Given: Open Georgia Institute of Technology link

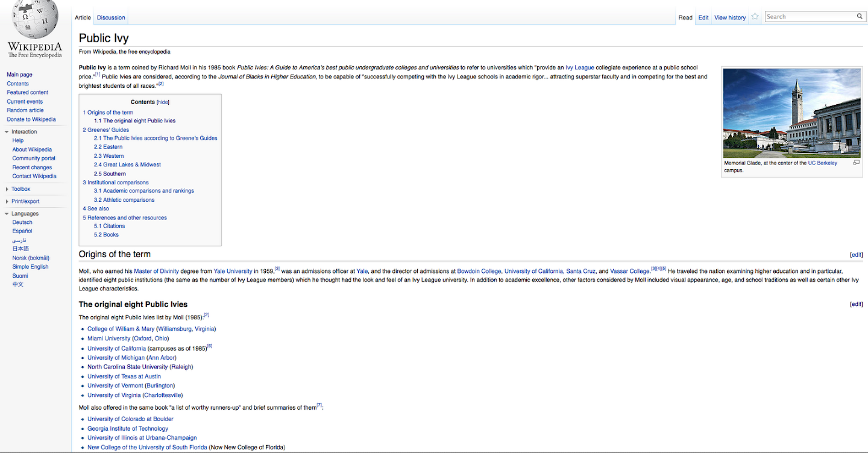Looking at the screenshot, I should [128, 429].
